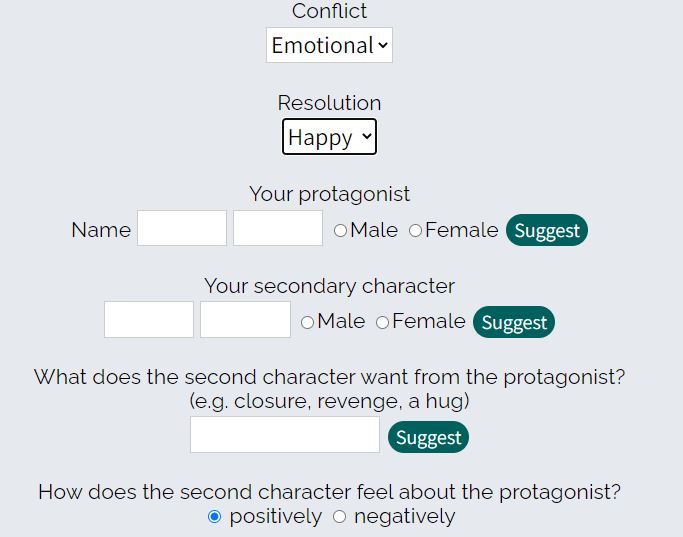Click the Name label beside protagonist fields
This screenshot has height=537, width=683.
101,230
